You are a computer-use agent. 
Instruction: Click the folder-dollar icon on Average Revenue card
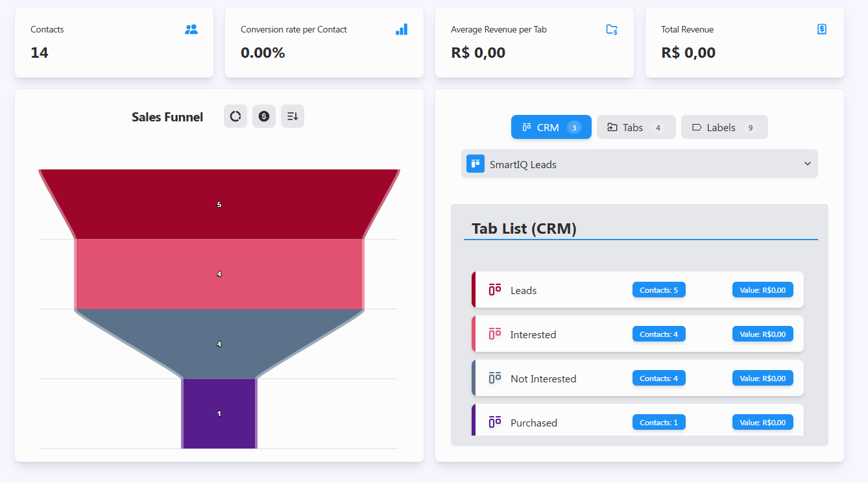pos(611,29)
